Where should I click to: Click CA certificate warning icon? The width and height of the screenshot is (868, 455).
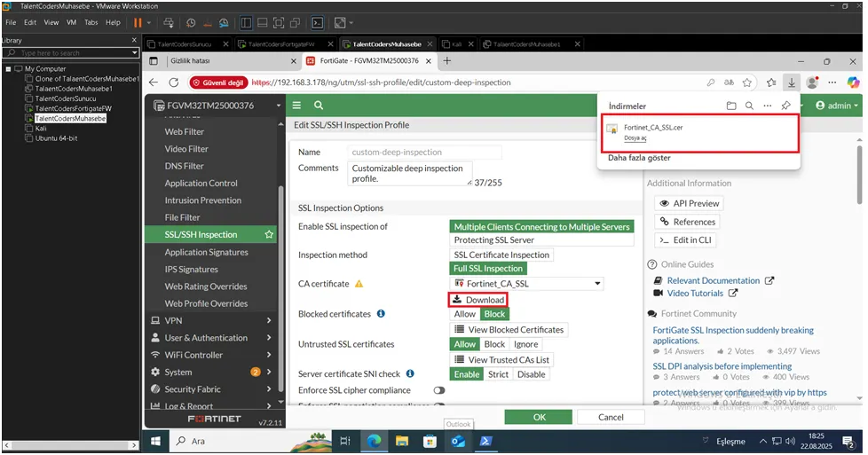(x=359, y=284)
